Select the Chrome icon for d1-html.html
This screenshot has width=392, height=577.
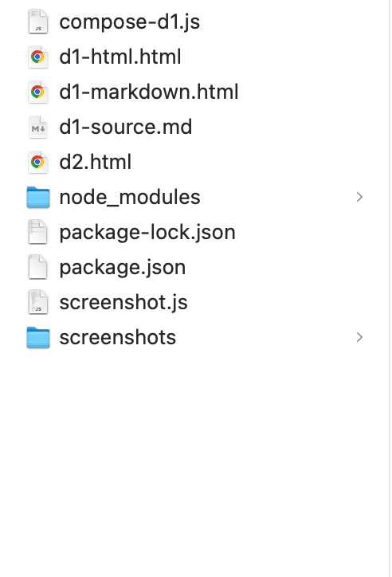point(38,57)
